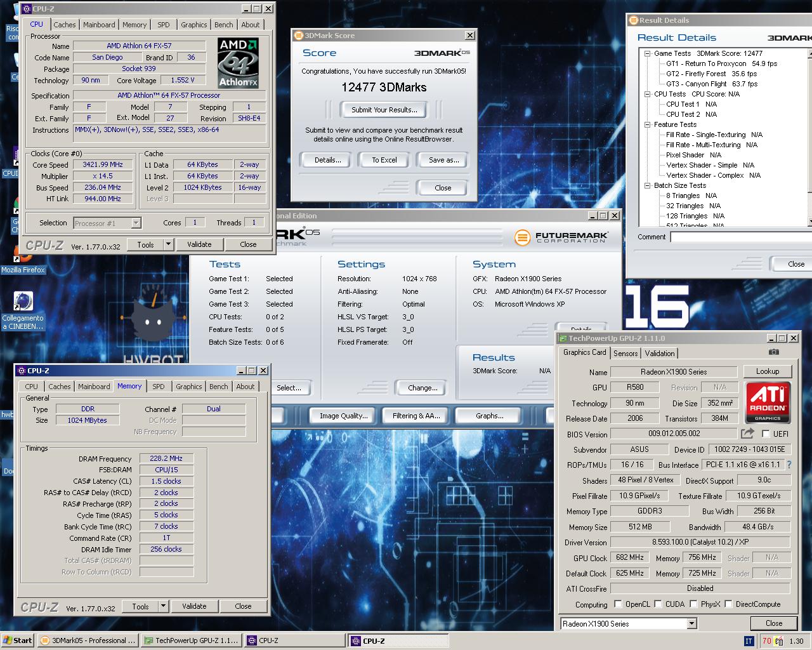Select GT1 - Return To Proxycon result row
Viewport: 812px width, 650px height.
coord(721,63)
